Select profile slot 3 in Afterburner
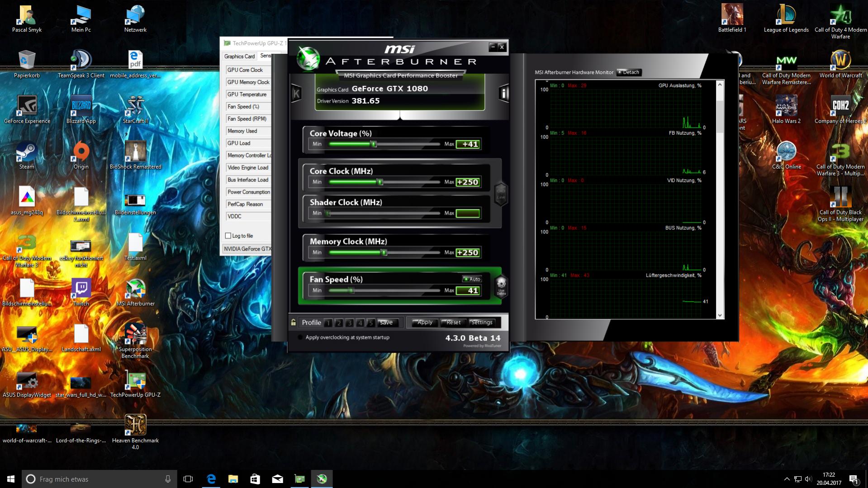 click(350, 323)
